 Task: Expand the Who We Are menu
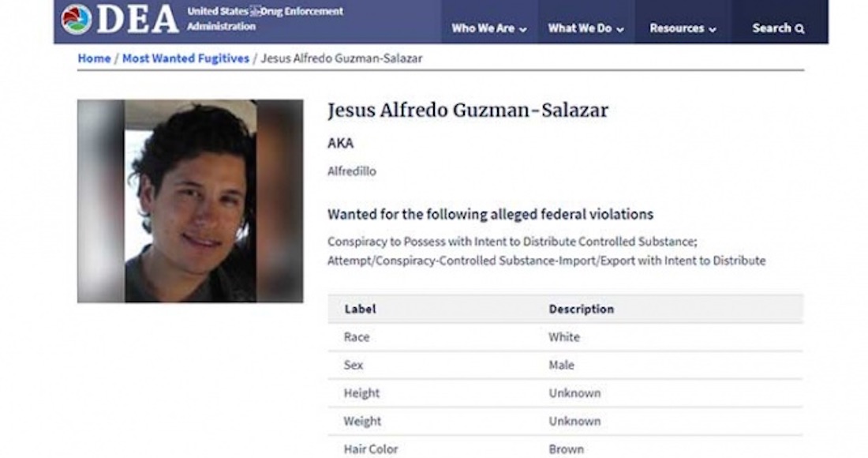point(488,28)
